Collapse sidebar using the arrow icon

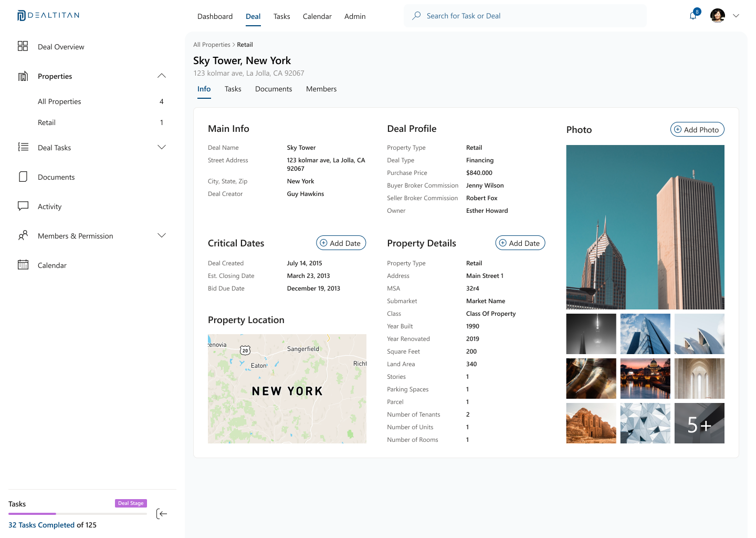click(x=162, y=514)
